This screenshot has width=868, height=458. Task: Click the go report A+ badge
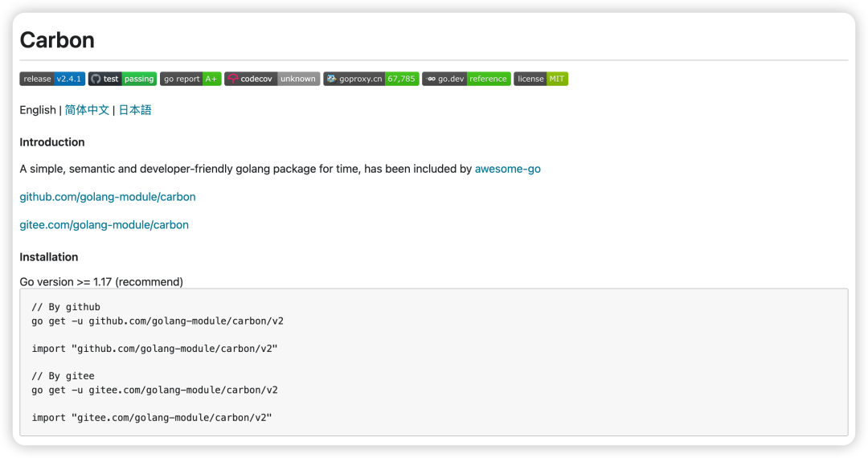point(190,79)
